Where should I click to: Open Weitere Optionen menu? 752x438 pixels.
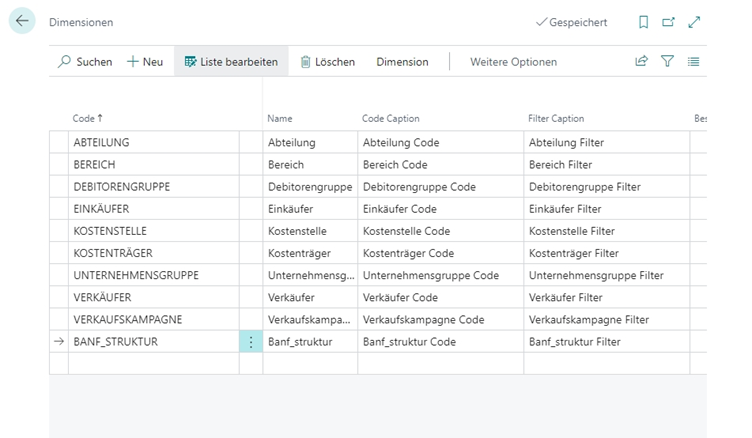pyautogui.click(x=513, y=62)
